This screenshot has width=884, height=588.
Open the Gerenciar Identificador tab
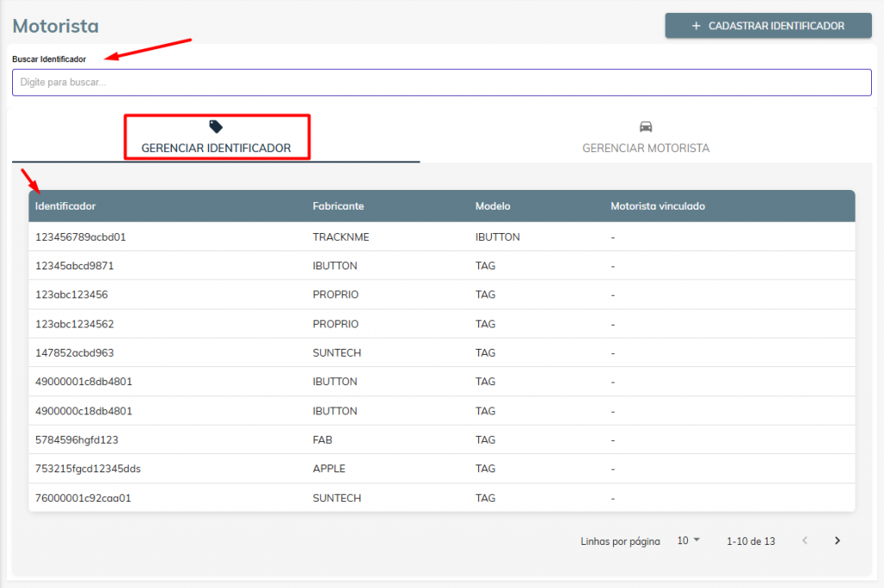pos(216,137)
